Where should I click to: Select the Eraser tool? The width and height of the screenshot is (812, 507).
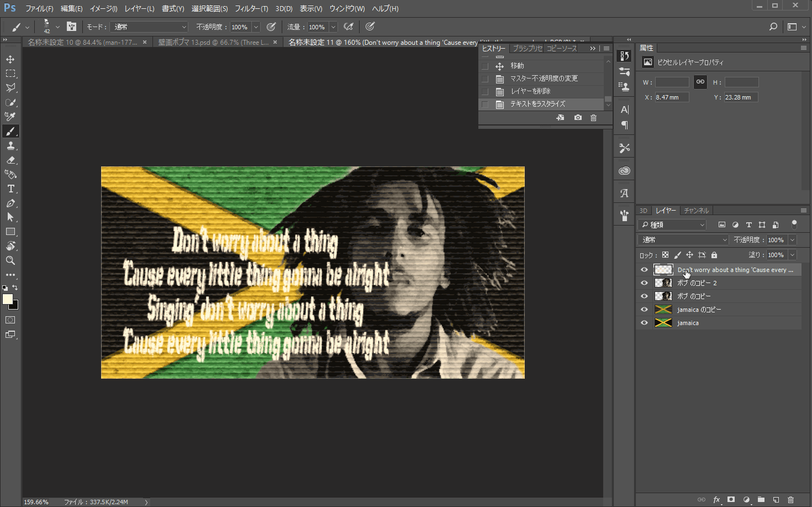(10, 160)
